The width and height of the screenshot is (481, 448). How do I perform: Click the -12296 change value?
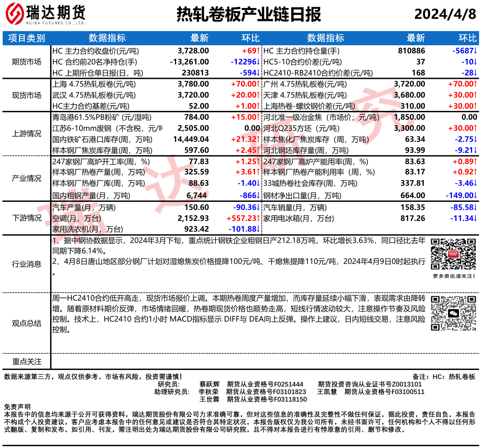pos(245,62)
